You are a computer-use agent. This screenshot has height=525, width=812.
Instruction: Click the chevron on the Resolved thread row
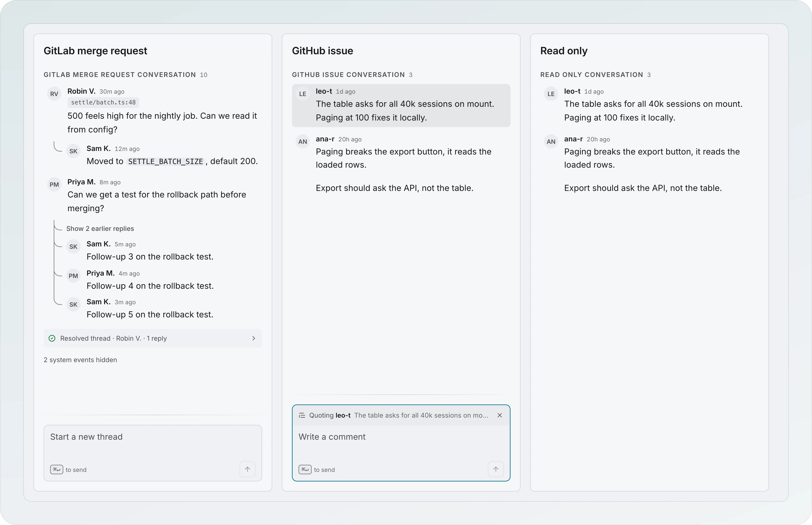254,338
